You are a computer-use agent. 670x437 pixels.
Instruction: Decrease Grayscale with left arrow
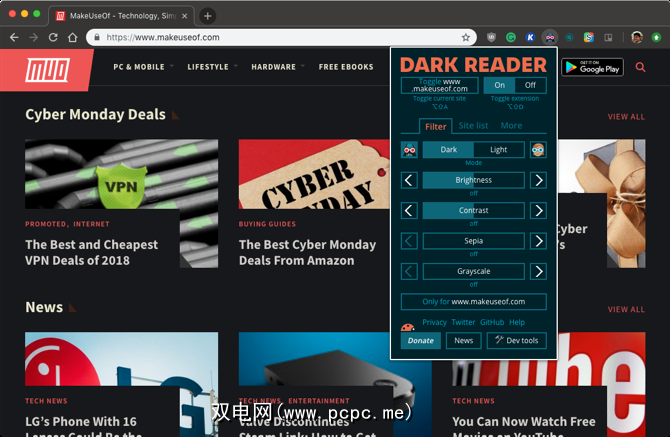point(409,271)
